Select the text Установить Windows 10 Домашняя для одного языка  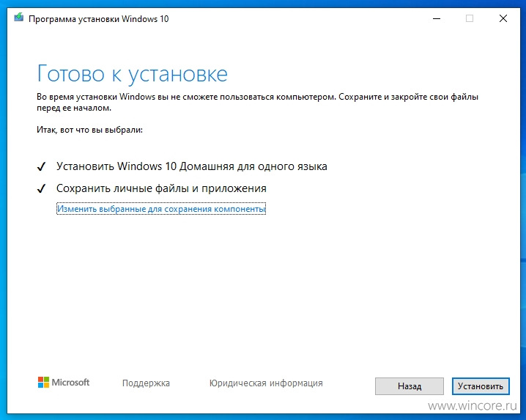pos(191,166)
